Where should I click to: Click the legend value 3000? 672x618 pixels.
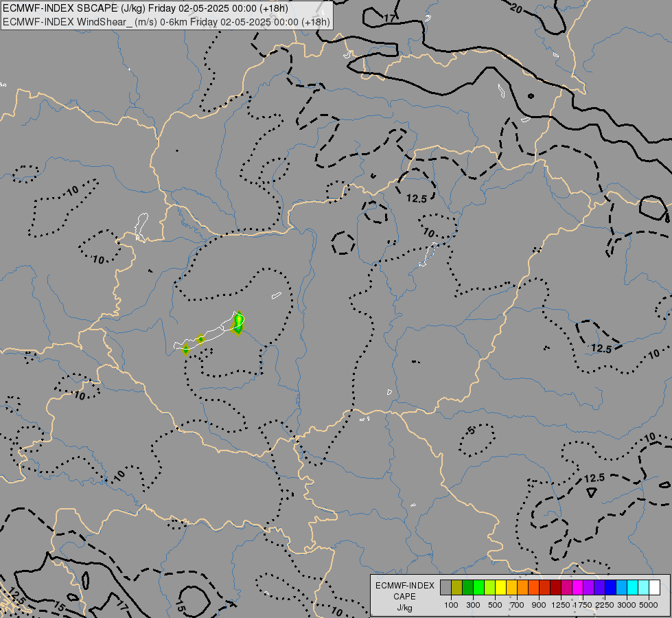(x=627, y=605)
